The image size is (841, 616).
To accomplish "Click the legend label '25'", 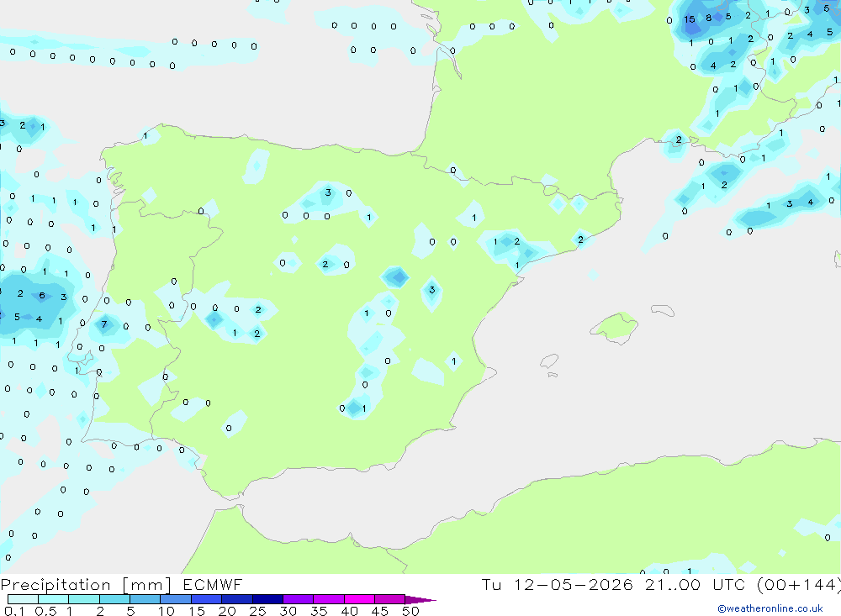I will coord(257,611).
